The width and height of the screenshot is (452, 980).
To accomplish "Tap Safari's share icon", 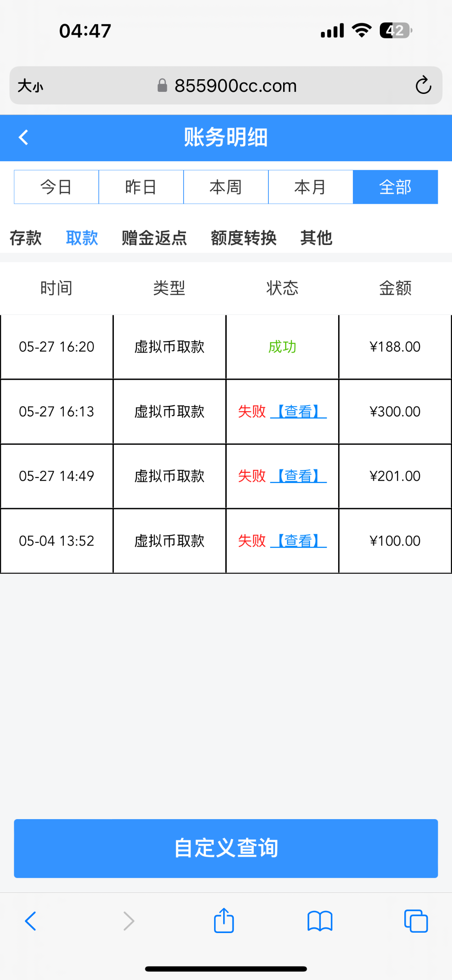I will click(x=224, y=921).
